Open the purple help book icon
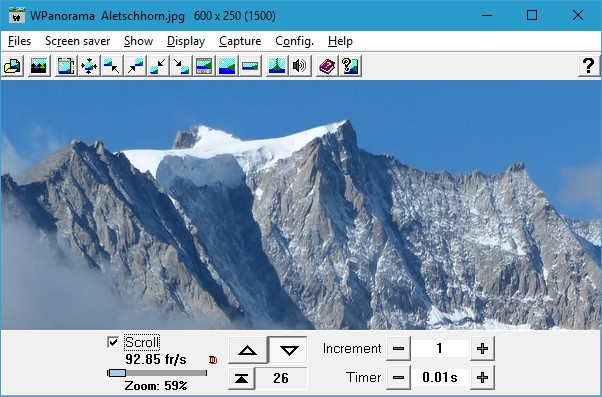The image size is (602, 397). pos(327,66)
